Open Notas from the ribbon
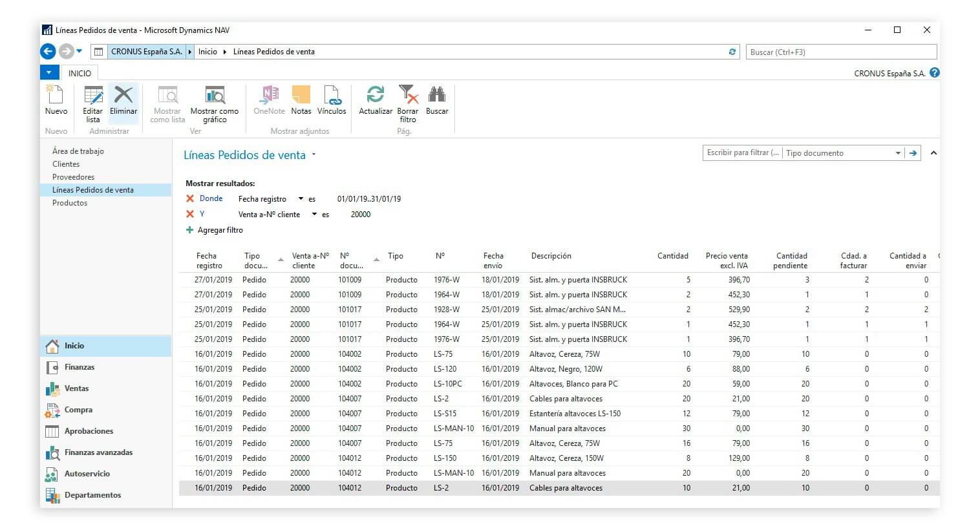Screen dimensions: 980x530 (301, 96)
